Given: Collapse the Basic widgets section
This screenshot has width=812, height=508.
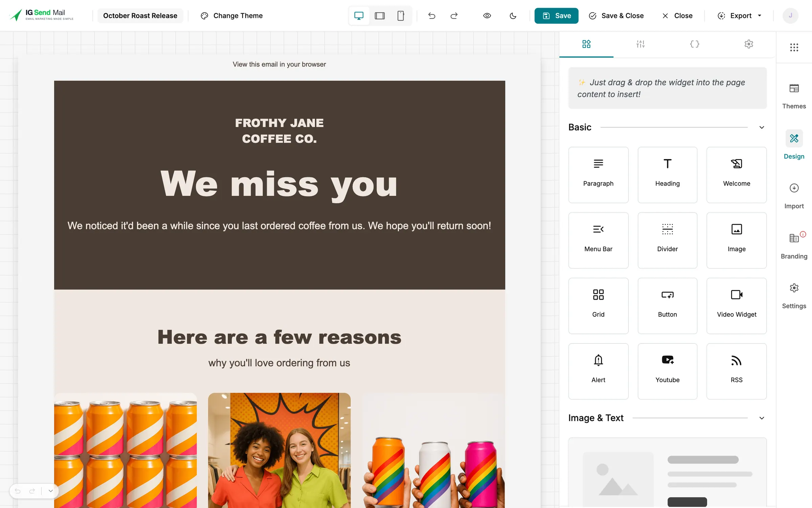Looking at the screenshot, I should [x=762, y=127].
